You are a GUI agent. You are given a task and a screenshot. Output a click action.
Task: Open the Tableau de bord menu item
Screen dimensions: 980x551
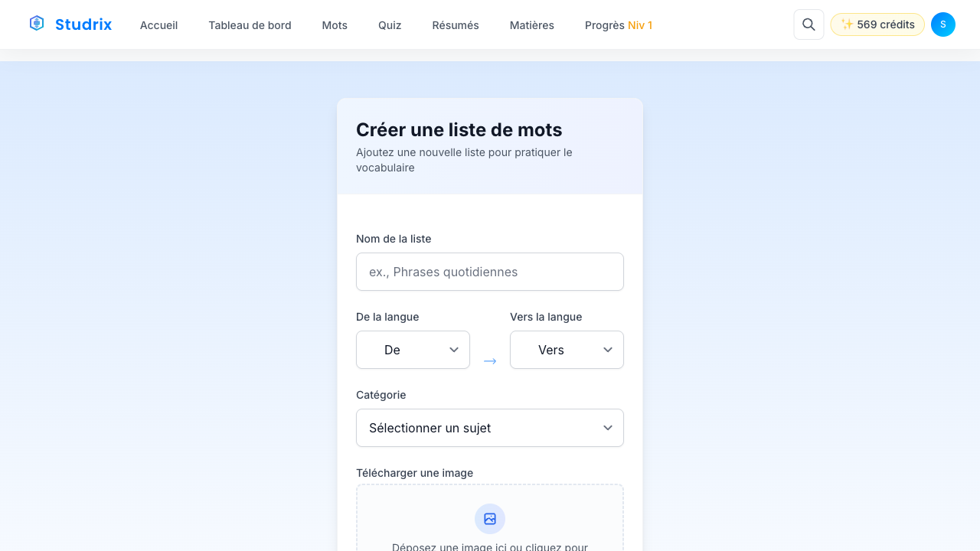tap(250, 25)
